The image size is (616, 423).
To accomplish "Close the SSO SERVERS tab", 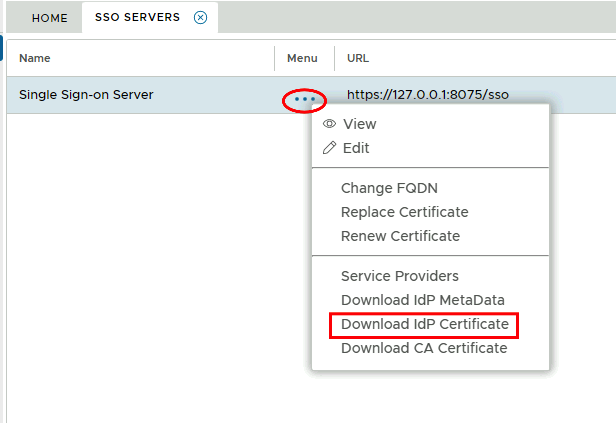I will point(200,18).
